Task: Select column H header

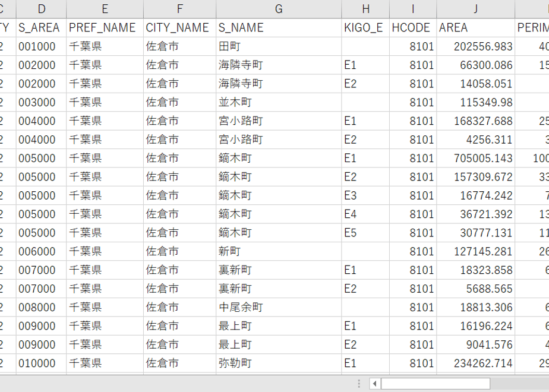Action: click(365, 9)
